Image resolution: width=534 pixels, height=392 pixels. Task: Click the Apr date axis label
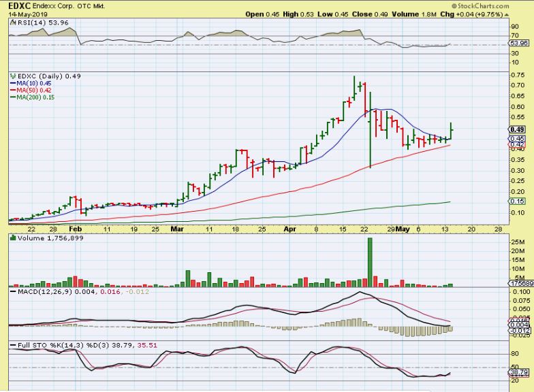(x=290, y=229)
